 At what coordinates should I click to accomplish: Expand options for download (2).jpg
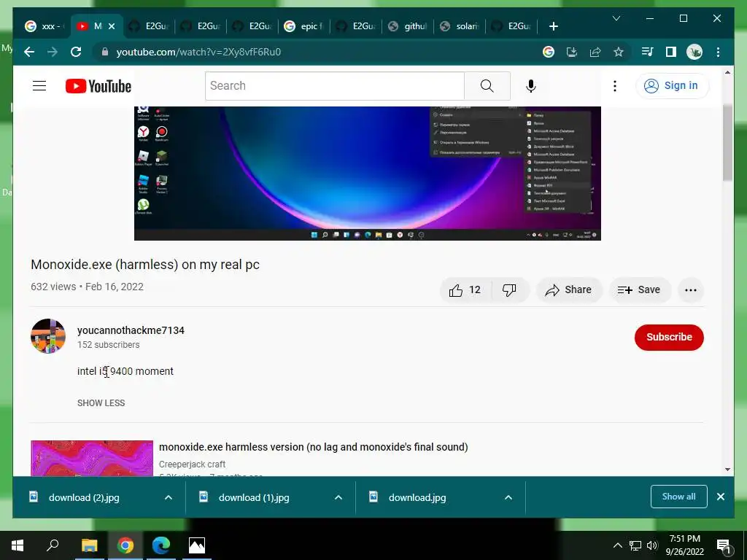(x=169, y=497)
